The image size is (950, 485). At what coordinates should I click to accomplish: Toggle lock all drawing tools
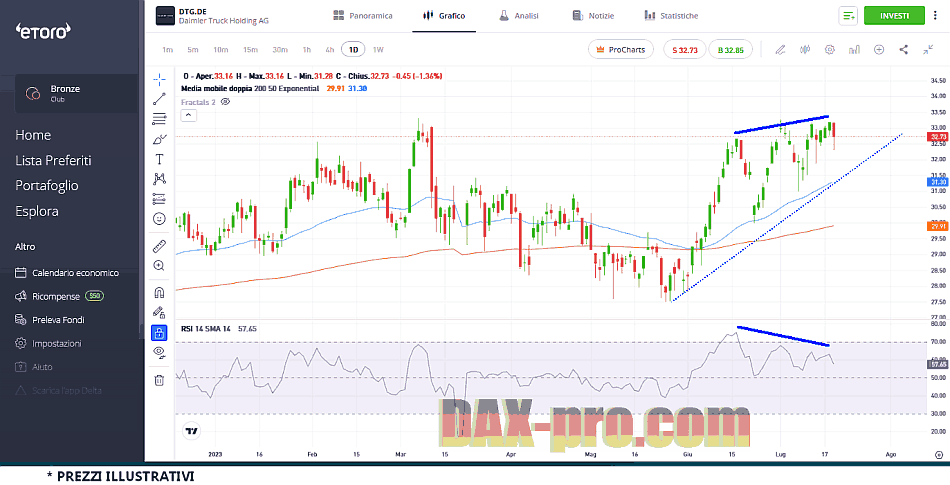pyautogui.click(x=159, y=332)
